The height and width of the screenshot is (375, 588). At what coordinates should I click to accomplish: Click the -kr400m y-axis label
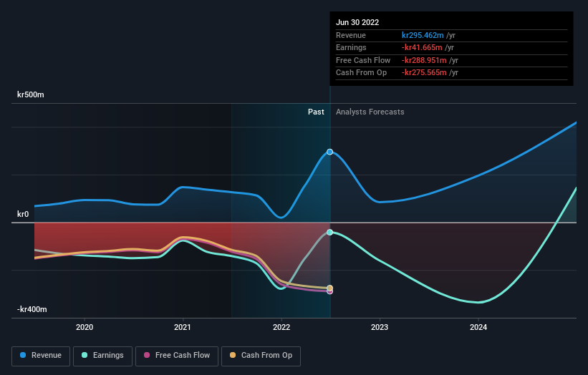32,309
